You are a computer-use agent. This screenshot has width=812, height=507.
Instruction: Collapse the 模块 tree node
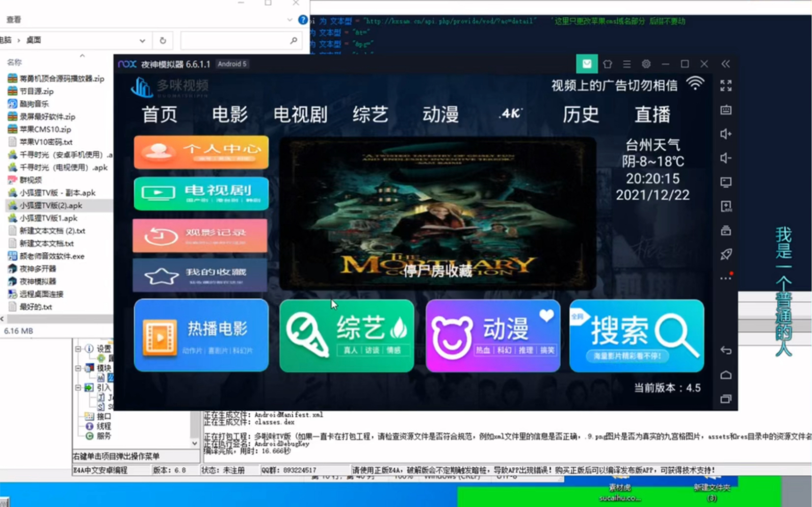pyautogui.click(x=78, y=368)
